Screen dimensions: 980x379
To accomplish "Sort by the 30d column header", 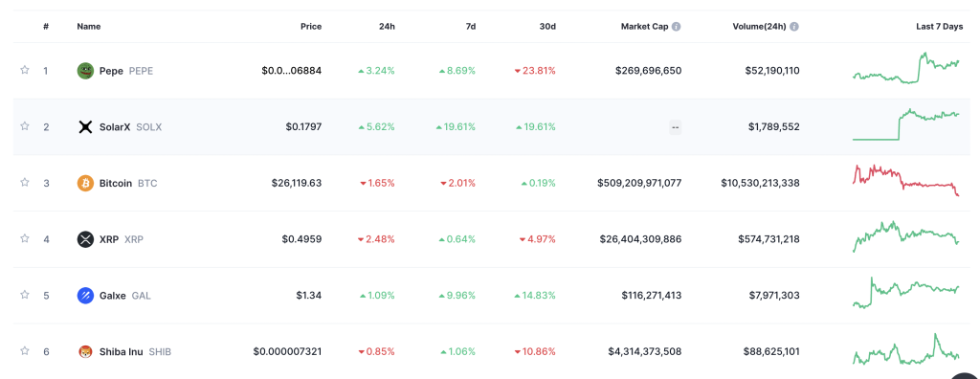I will coord(546,27).
